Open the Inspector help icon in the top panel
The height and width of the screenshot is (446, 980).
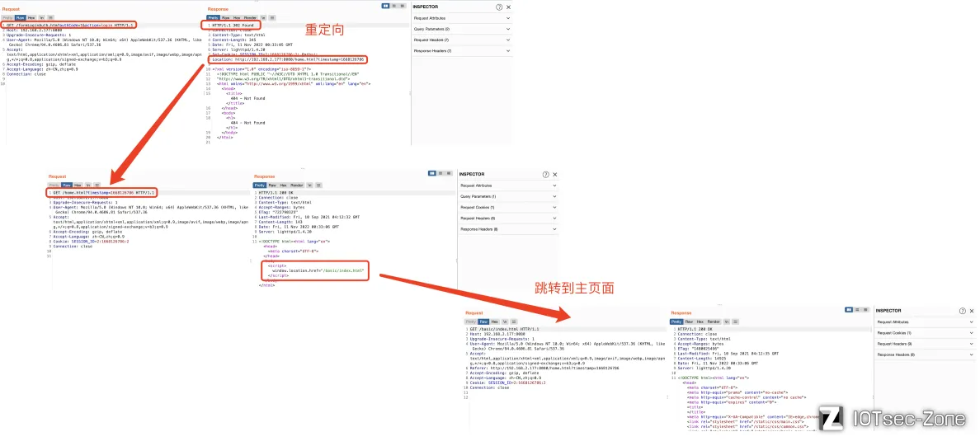pyautogui.click(x=499, y=7)
